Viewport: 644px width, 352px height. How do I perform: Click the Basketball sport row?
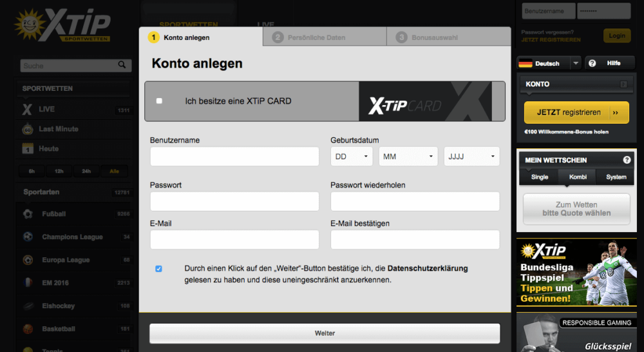75,329
